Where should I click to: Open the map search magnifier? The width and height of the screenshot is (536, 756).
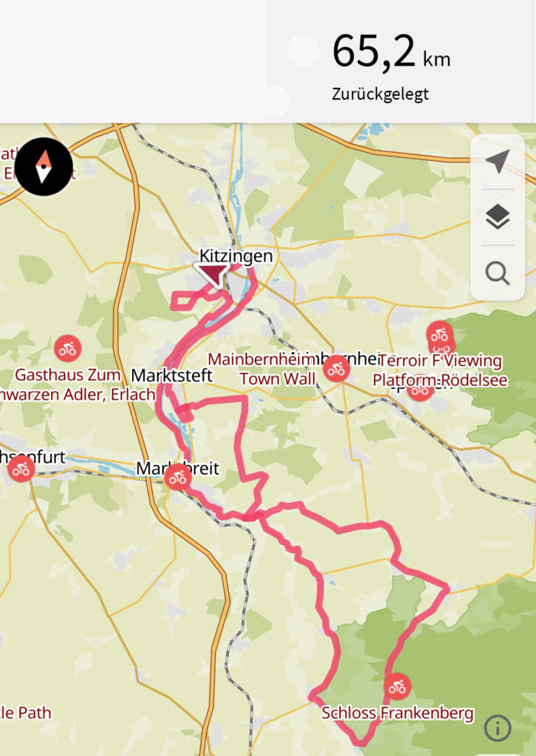pyautogui.click(x=498, y=273)
